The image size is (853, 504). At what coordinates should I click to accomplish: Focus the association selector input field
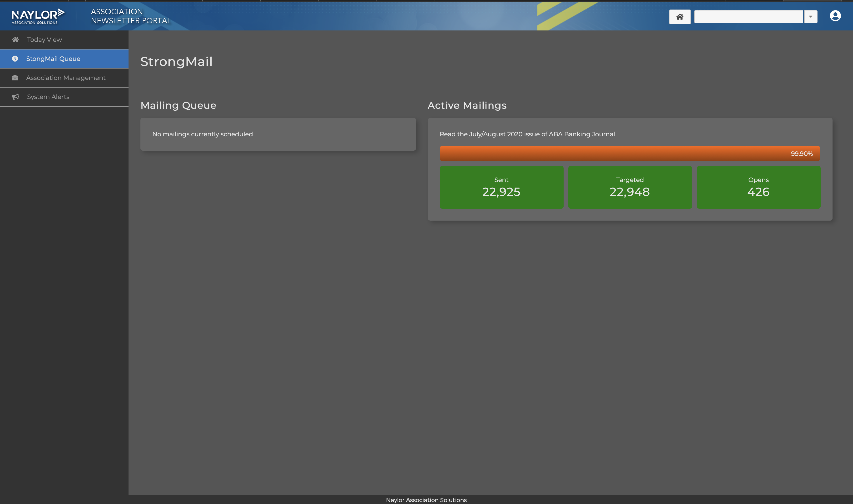click(x=749, y=17)
